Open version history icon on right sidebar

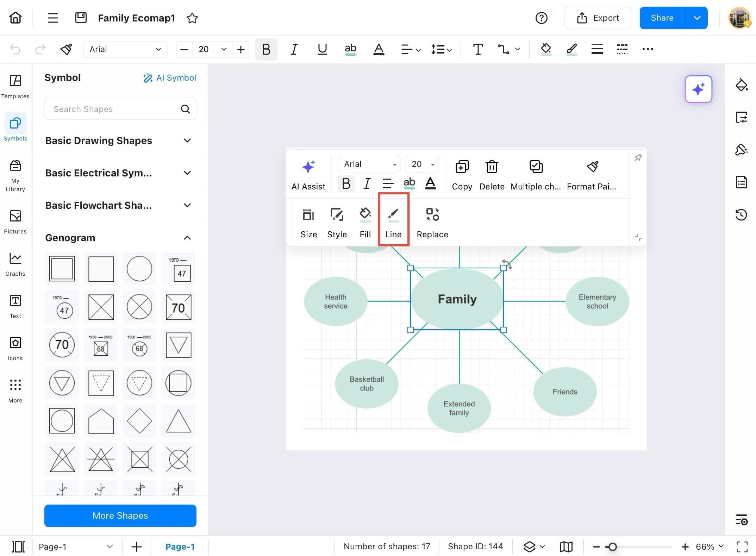point(741,214)
